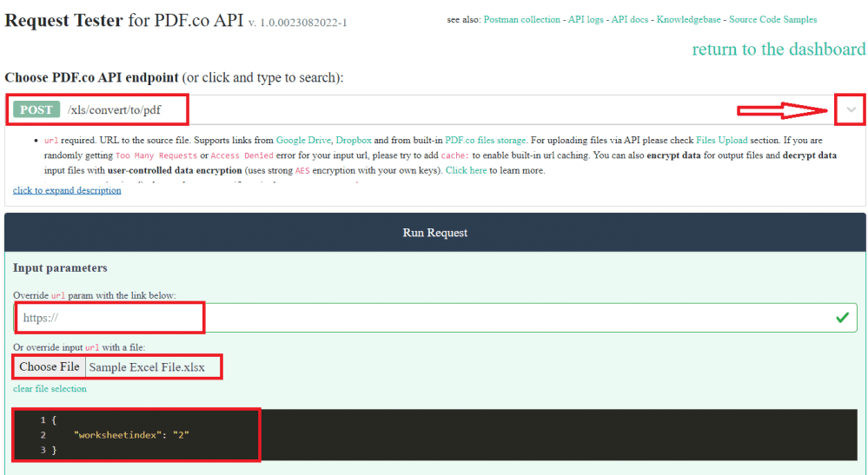Open the Postman collection link
Viewport: 868px width, 475px height.
pyautogui.click(x=521, y=19)
